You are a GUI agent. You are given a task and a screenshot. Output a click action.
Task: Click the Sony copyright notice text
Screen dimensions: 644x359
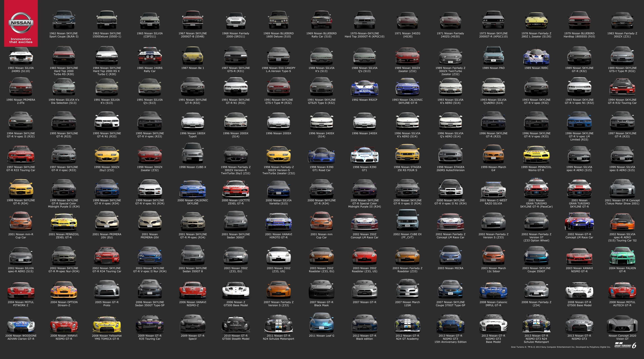coord(561,347)
